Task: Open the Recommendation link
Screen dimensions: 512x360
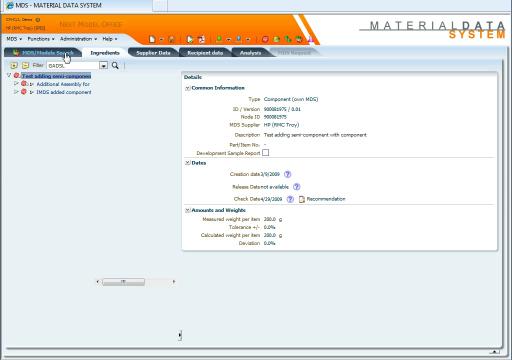Action: 326,199
